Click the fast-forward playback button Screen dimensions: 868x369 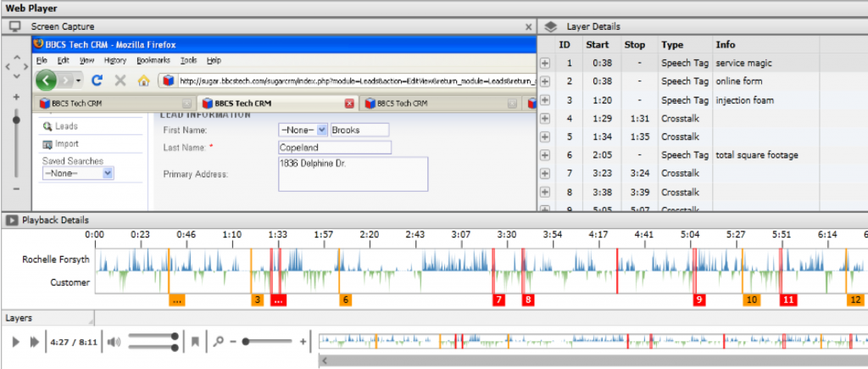34,342
